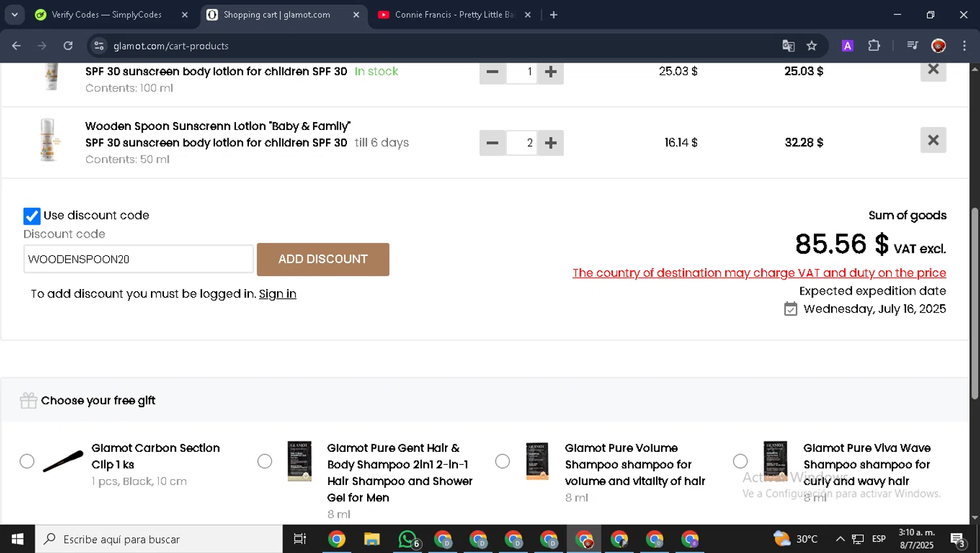
Task: Click the site information icon in address bar
Action: [99, 46]
